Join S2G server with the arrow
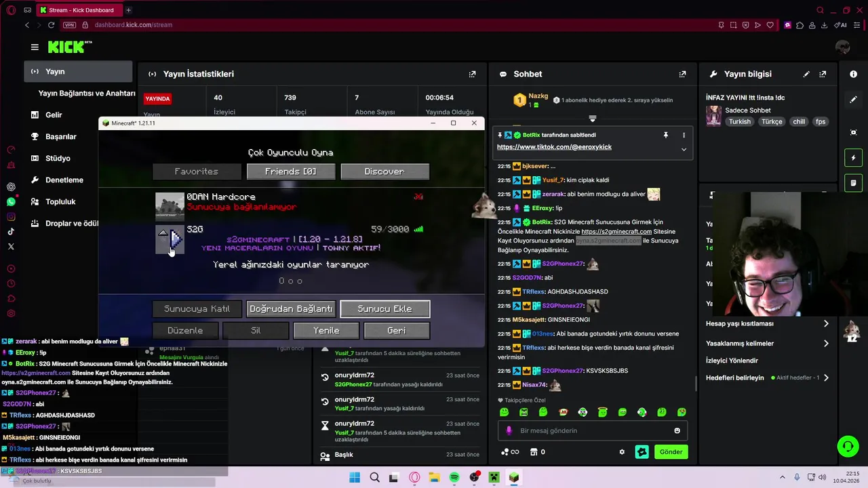This screenshot has width=868, height=488. pyautogui.click(x=176, y=239)
